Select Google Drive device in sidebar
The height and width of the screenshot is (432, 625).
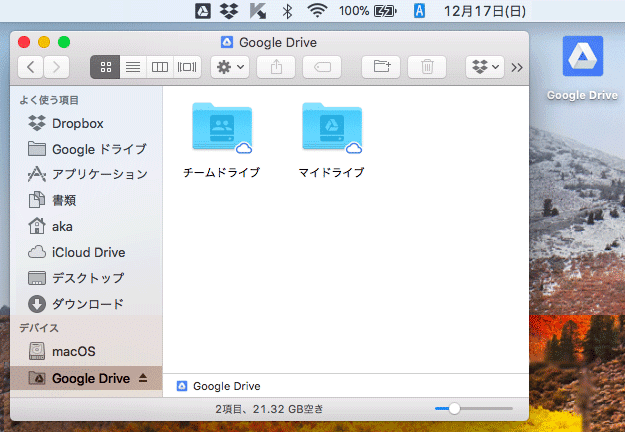click(x=86, y=378)
